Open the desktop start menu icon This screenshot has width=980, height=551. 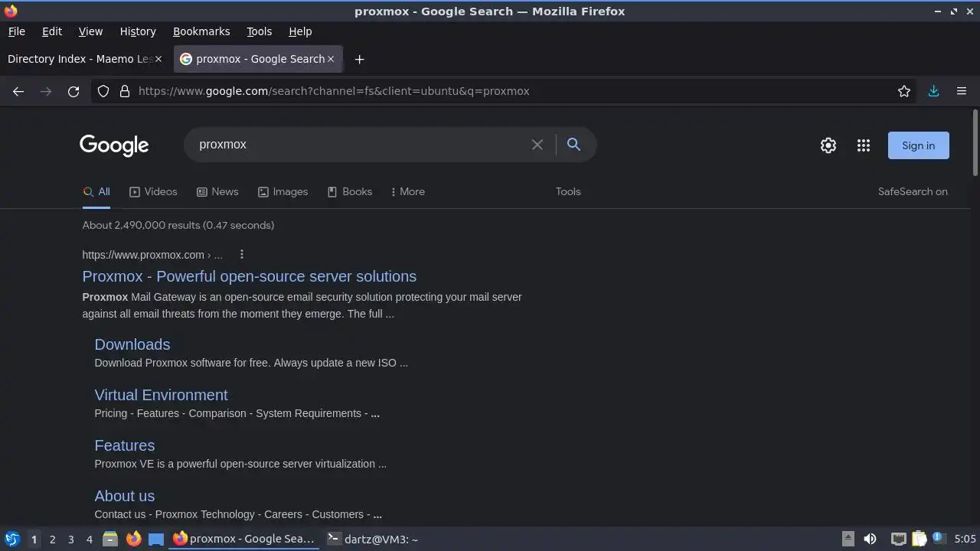point(12,539)
